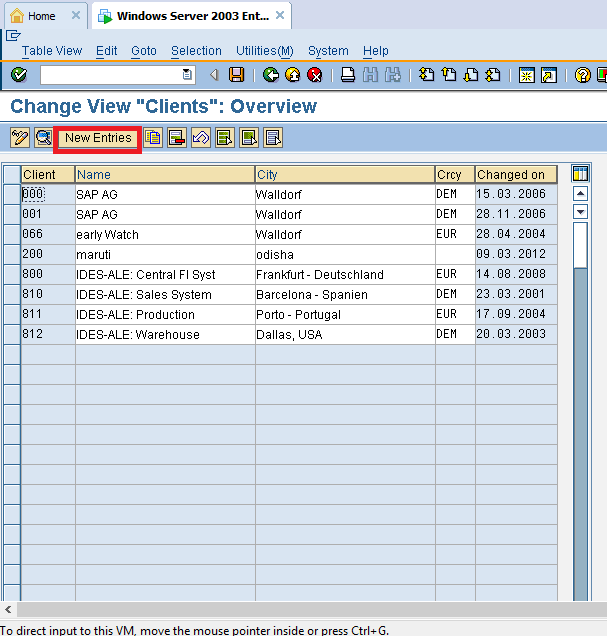Toggle Display/Change pencil icon
Viewport: 607px width, 636px height.
pyautogui.click(x=20, y=138)
